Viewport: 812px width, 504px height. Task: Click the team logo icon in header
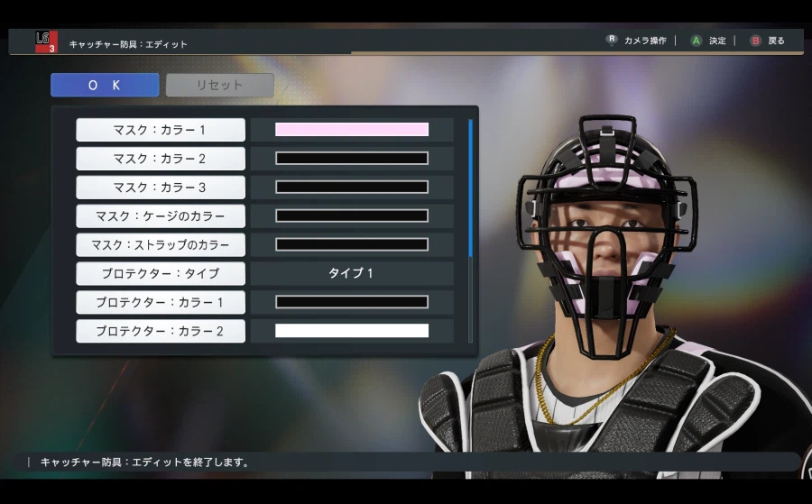coord(46,41)
